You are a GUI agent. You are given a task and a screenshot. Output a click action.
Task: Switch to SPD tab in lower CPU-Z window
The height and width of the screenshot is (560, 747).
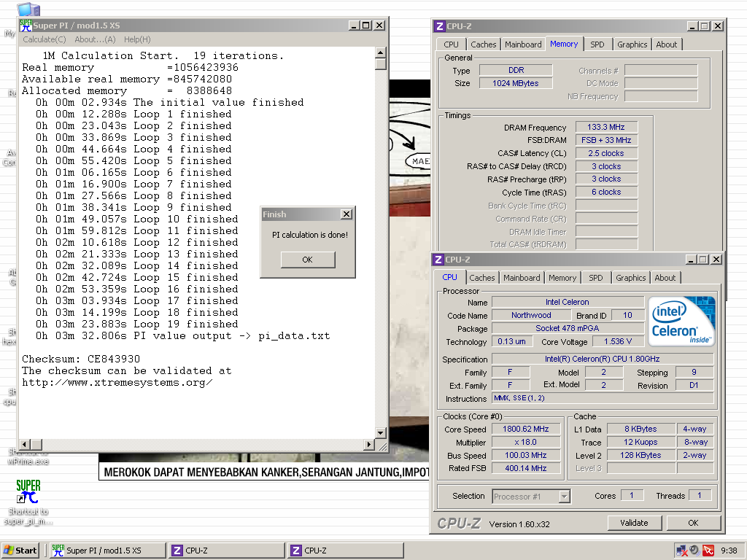[x=595, y=278]
